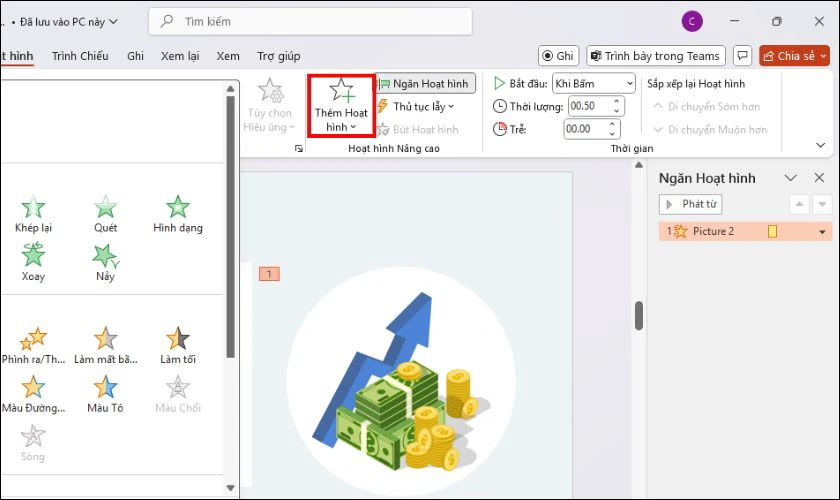Close the Ngăn Hoạt hình pane

tap(819, 178)
